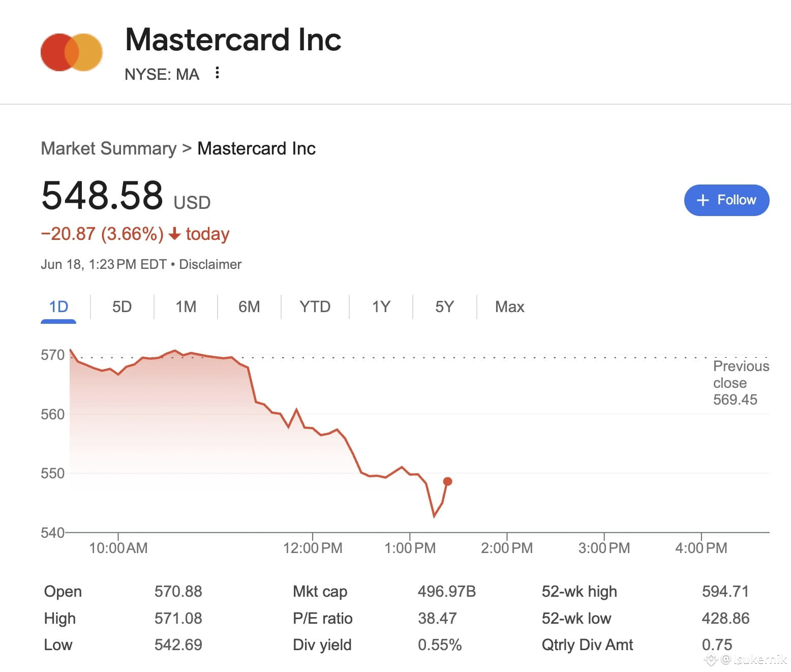
Task: Switch to the 5Y chart tab
Action: (444, 307)
